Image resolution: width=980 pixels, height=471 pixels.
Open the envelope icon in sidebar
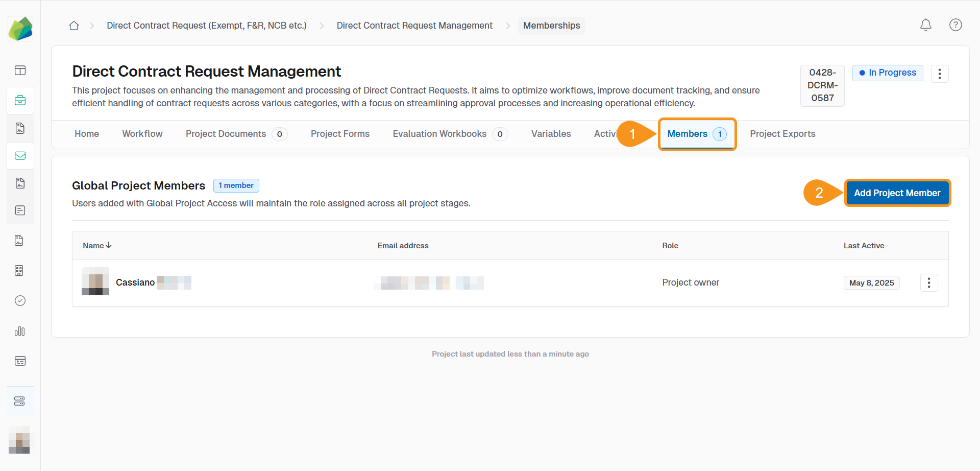(20, 156)
